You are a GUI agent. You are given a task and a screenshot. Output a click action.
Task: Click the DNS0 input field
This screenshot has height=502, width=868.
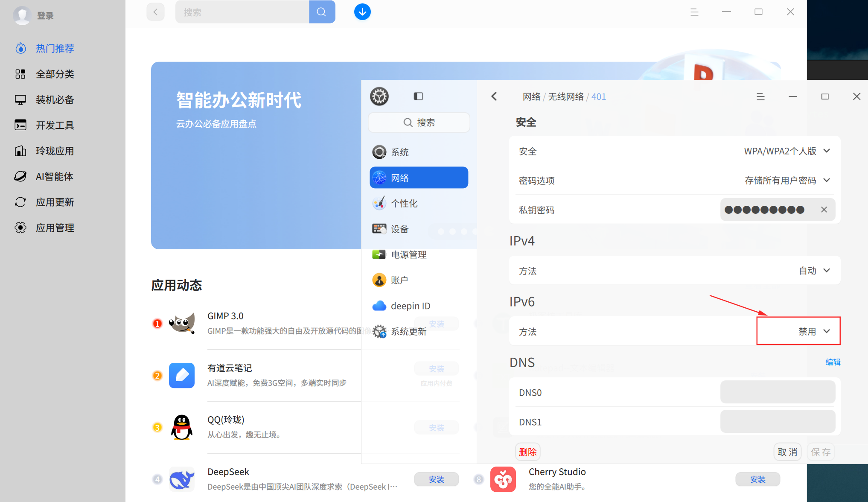778,392
